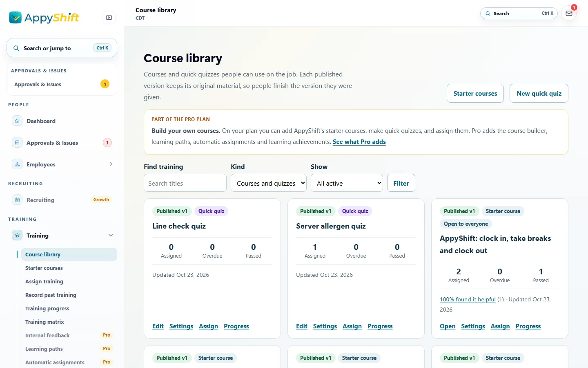This screenshot has width=588, height=368.
Task: Click the Dashboard home icon
Action: point(17,121)
